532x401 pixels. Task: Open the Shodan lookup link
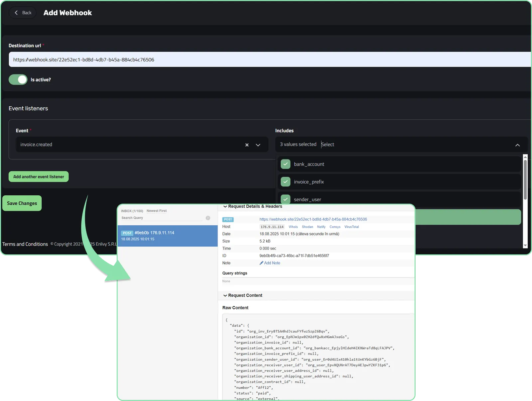pos(307,227)
